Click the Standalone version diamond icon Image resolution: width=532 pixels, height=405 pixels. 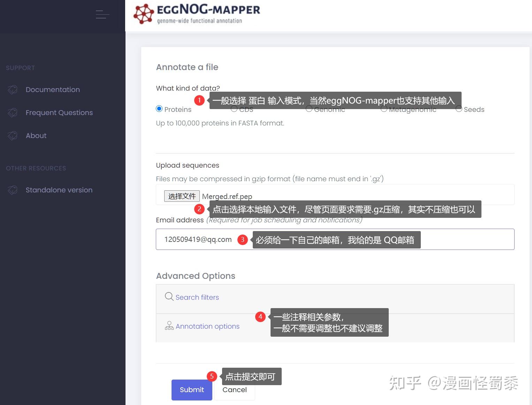coord(13,190)
